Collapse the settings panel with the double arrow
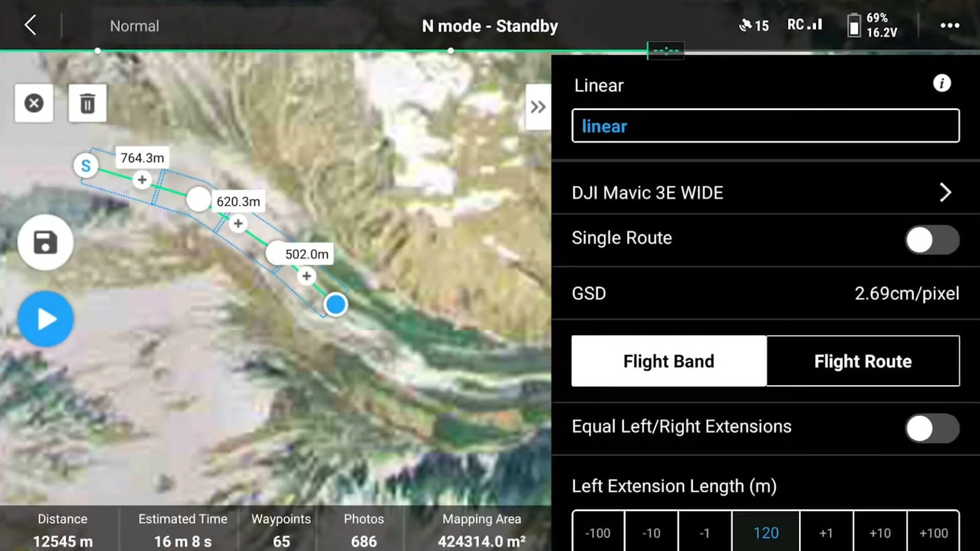The height and width of the screenshot is (551, 980). click(x=538, y=107)
